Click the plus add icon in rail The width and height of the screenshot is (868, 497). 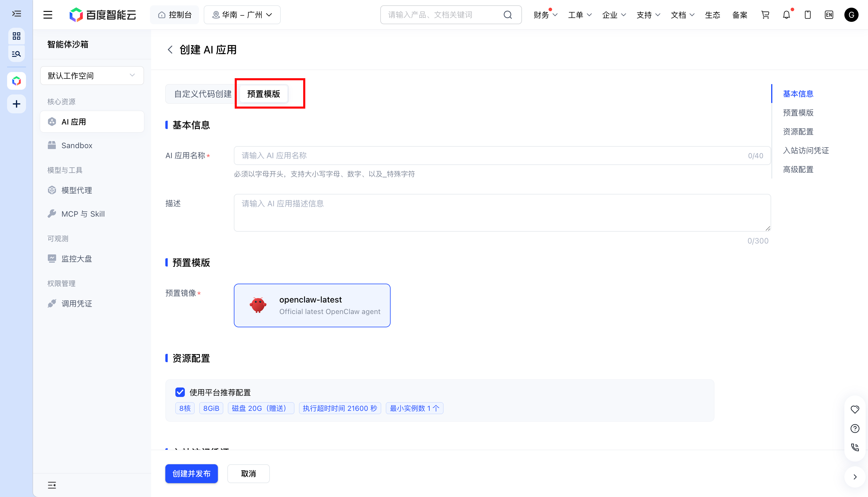[x=17, y=104]
